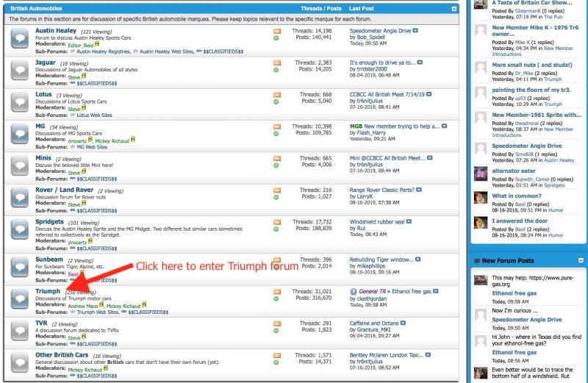The height and width of the screenshot is (383, 588).
Task: Open last post 'Windshield rubber seal'
Action: 377,222
